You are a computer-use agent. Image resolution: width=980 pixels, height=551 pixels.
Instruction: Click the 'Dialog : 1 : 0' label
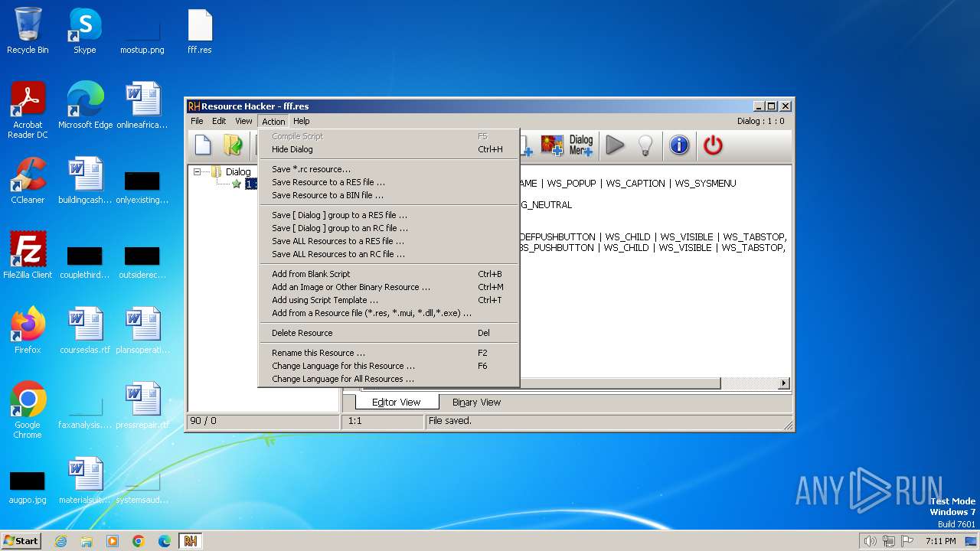pos(760,121)
